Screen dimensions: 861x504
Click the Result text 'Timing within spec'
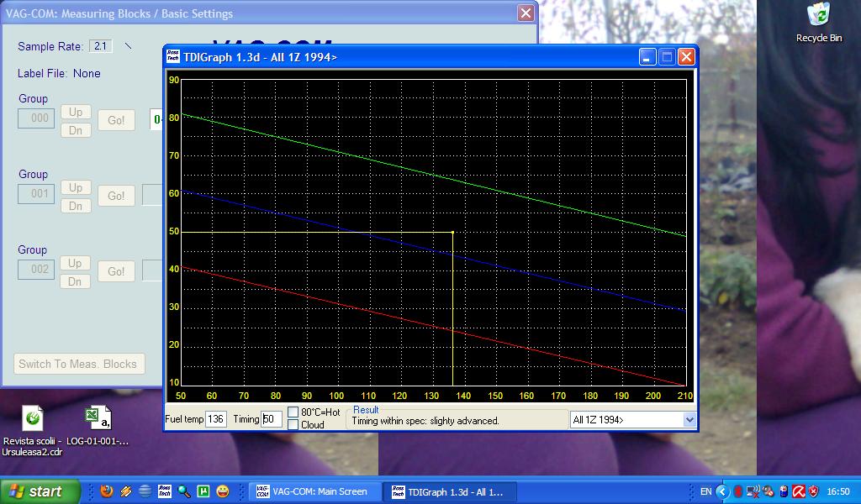(x=425, y=421)
